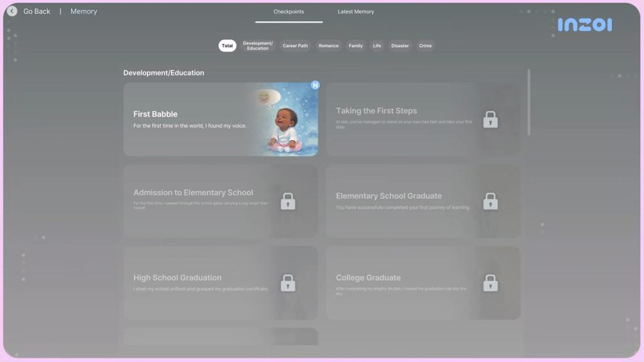
Task: Click lock icon on College Graduate
Action: tap(490, 283)
